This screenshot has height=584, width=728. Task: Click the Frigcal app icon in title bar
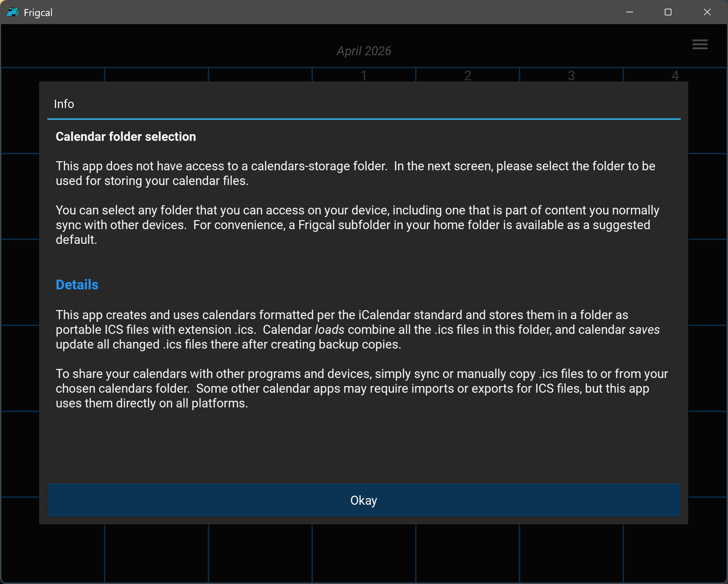(x=12, y=12)
